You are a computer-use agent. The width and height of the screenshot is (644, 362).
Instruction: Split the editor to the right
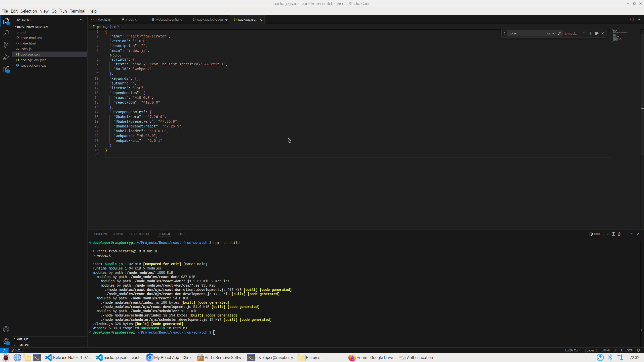(x=632, y=20)
